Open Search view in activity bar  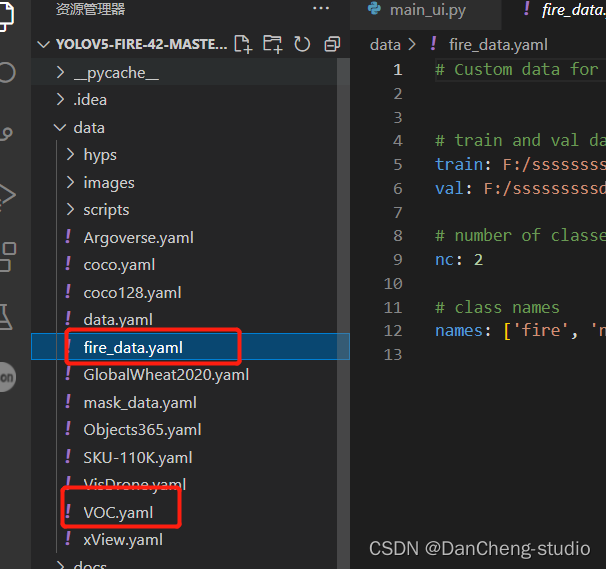coord(7,72)
